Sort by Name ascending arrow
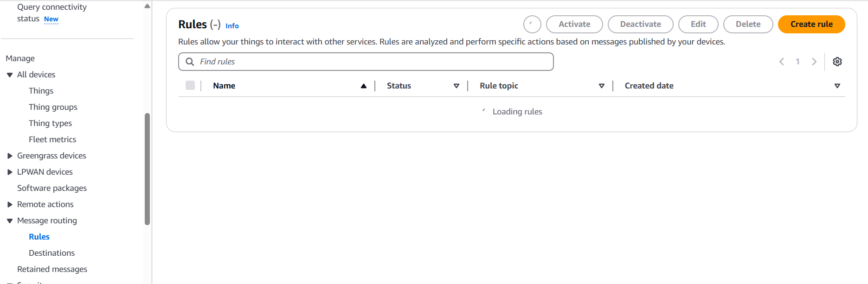Image resolution: width=868 pixels, height=284 pixels. click(x=364, y=86)
